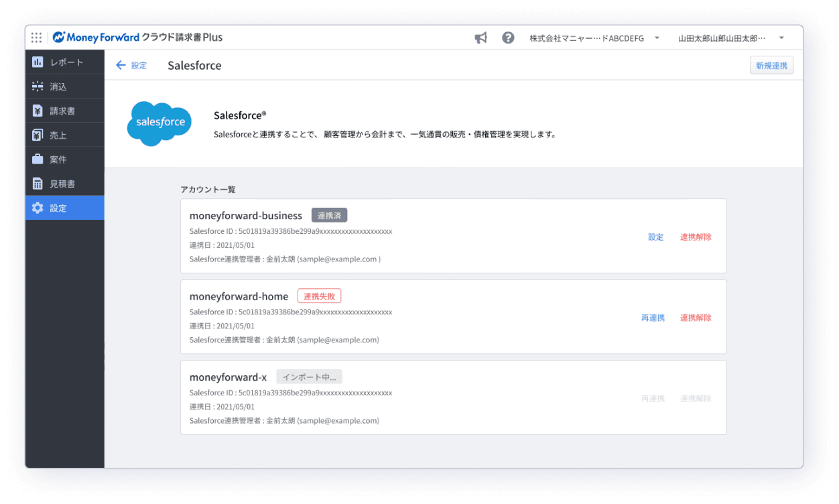Click the Salesforce cloud logo

(x=159, y=123)
